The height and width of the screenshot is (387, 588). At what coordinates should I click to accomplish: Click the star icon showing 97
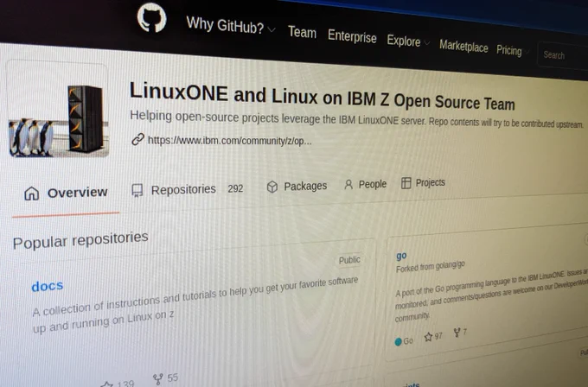click(x=428, y=337)
